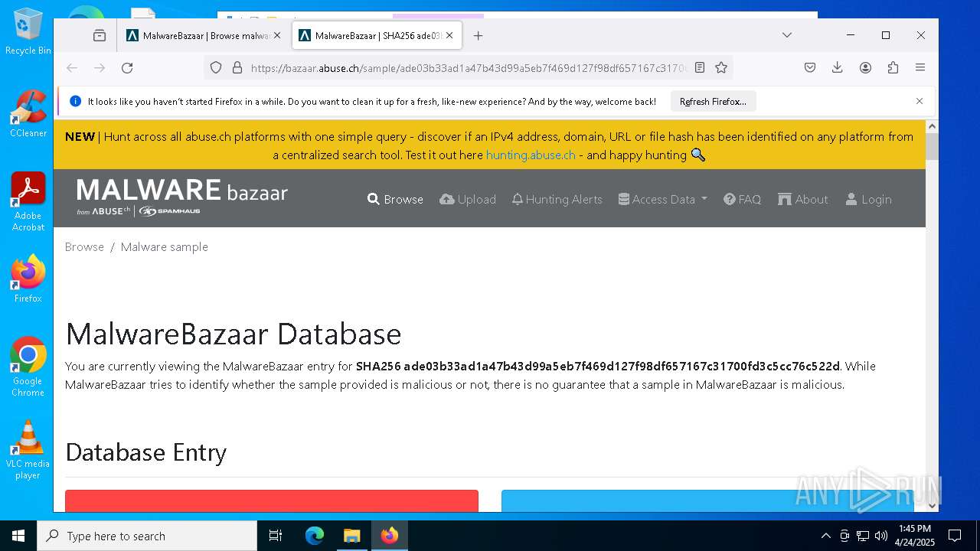
Task: Open the Recycle Bin desktop icon
Action: (28, 31)
